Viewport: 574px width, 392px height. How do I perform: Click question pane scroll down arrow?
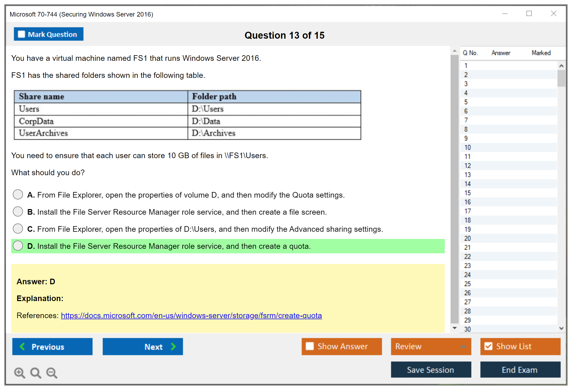pos(455,328)
